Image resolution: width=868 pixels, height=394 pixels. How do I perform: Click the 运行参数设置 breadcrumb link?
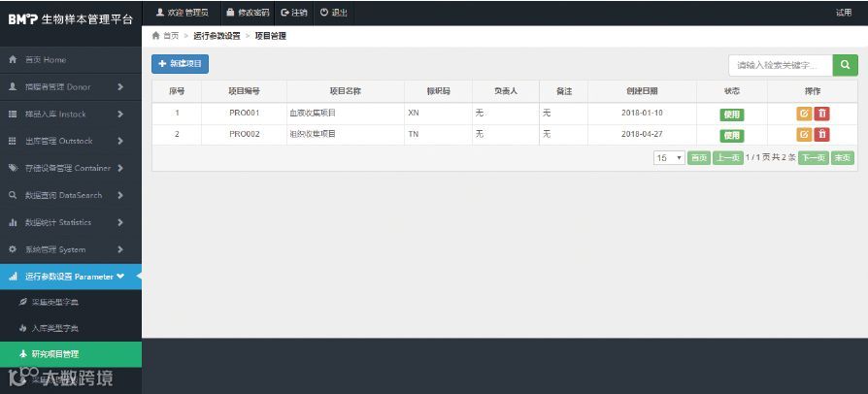[x=217, y=36]
